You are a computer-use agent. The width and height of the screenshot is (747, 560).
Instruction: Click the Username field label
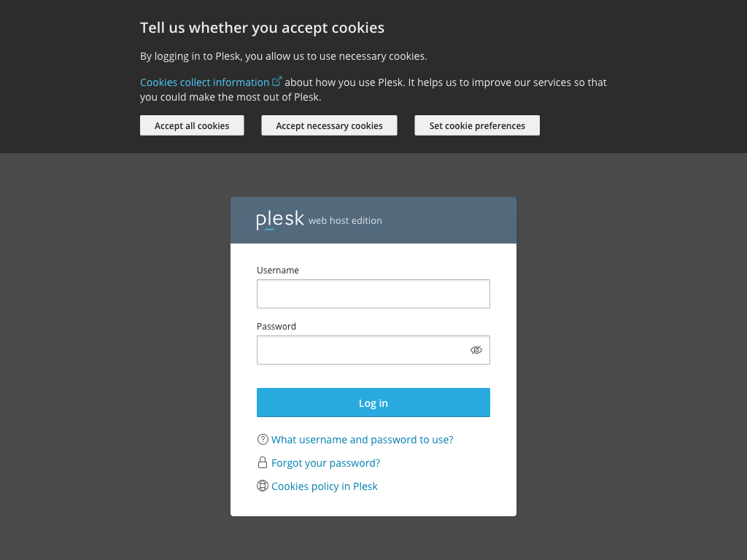tap(278, 271)
